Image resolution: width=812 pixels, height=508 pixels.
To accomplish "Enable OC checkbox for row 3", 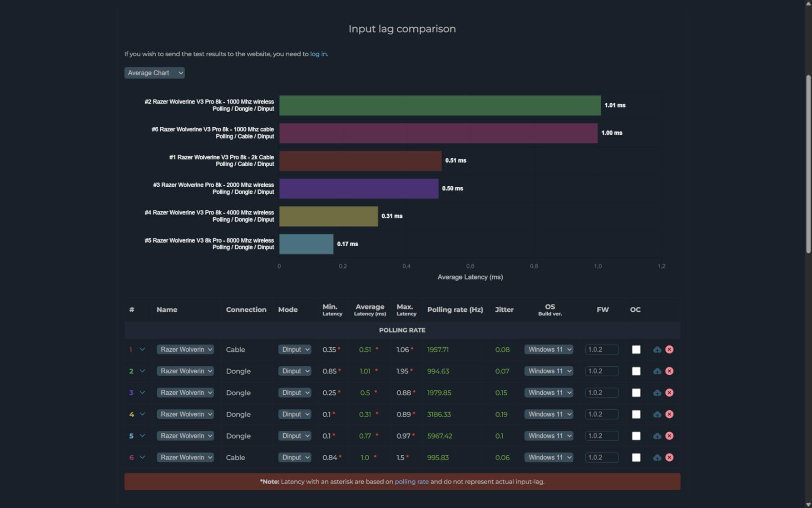I will [636, 393].
